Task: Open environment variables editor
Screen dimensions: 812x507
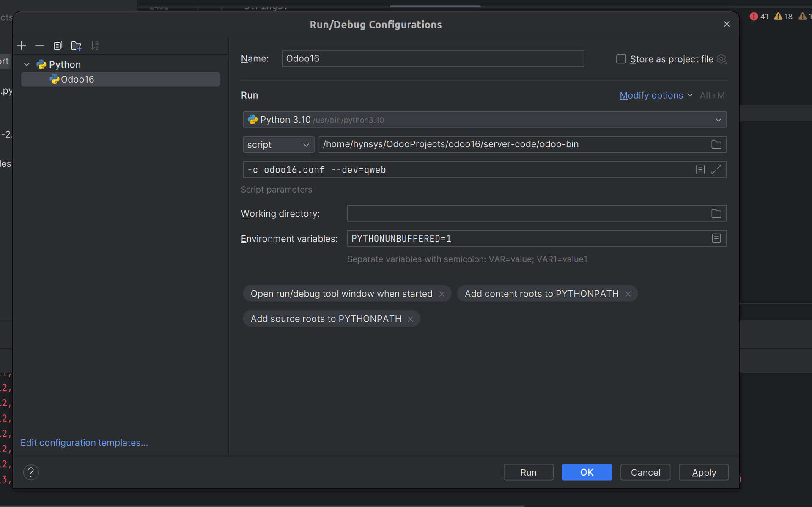Action: pyautogui.click(x=716, y=238)
